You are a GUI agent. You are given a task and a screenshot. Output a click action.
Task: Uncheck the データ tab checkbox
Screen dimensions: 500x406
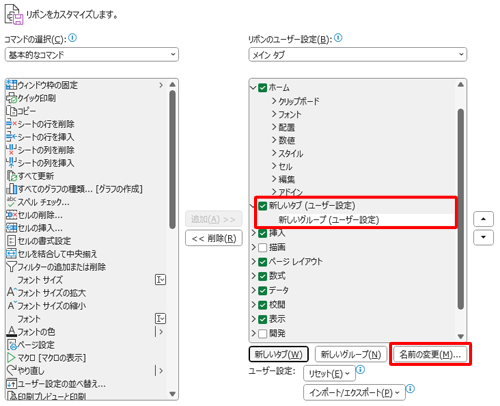click(263, 290)
